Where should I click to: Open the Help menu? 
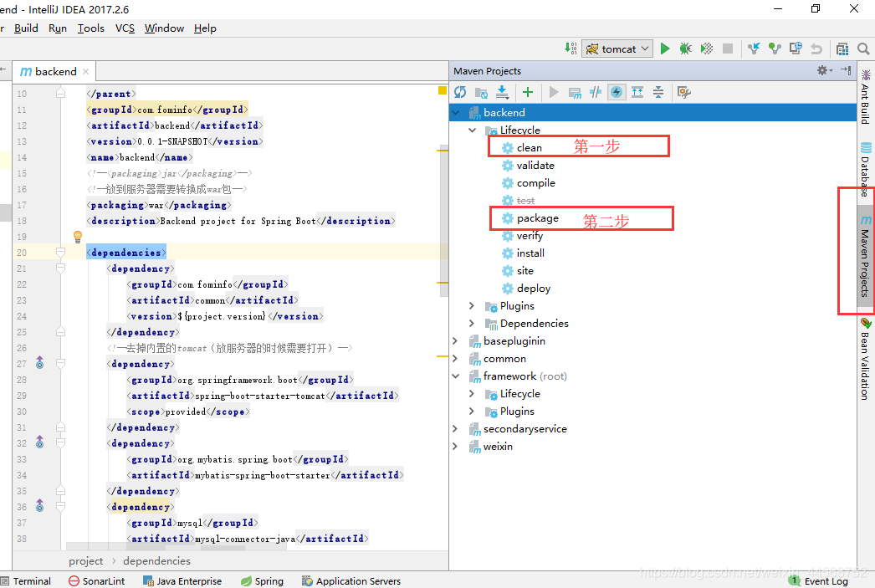pos(205,28)
